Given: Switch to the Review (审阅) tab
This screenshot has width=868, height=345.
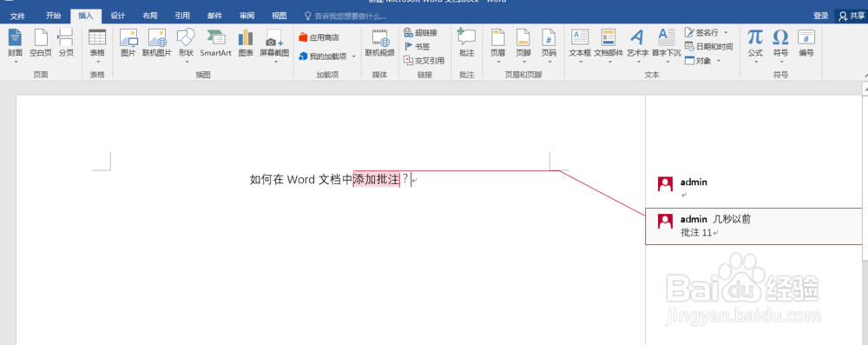Looking at the screenshot, I should point(247,17).
